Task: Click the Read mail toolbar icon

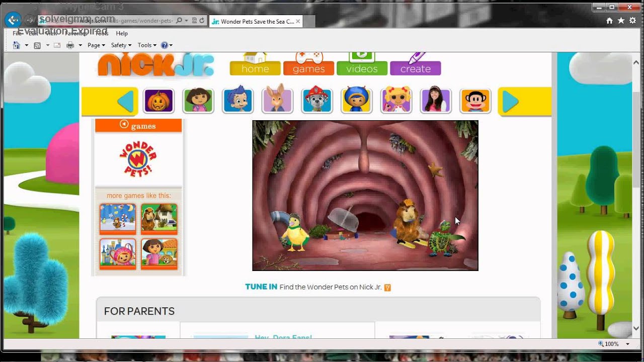Action: coord(57,45)
